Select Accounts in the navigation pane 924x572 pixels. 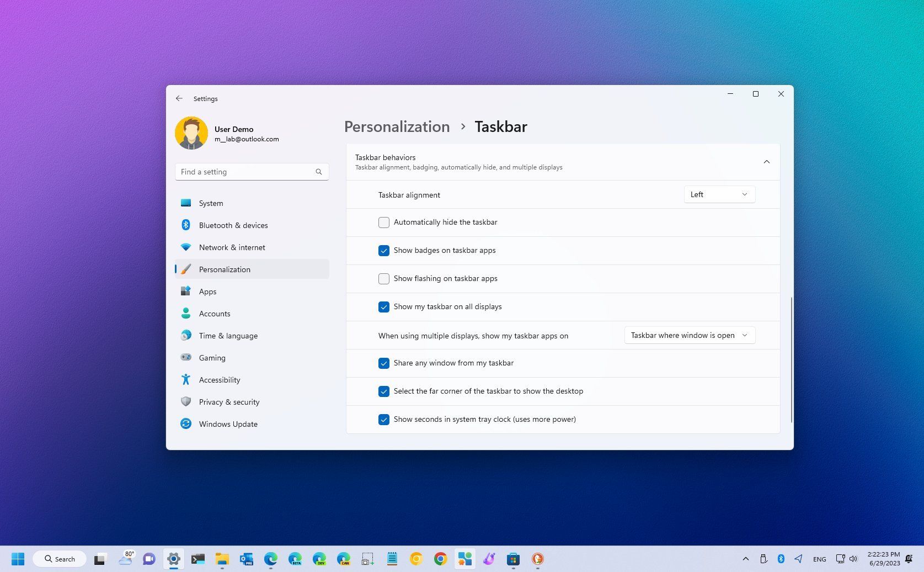pos(215,313)
